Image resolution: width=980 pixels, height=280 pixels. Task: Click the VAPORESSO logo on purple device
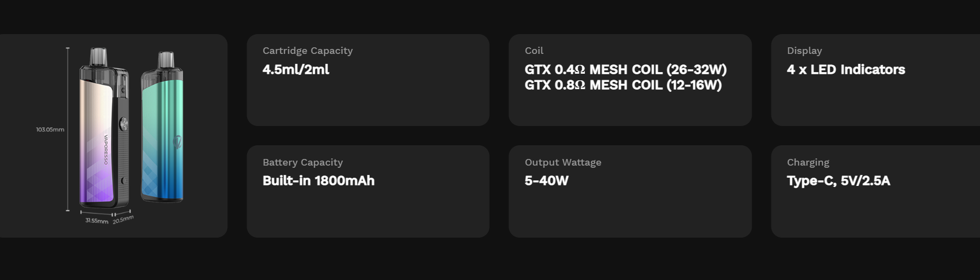click(106, 149)
